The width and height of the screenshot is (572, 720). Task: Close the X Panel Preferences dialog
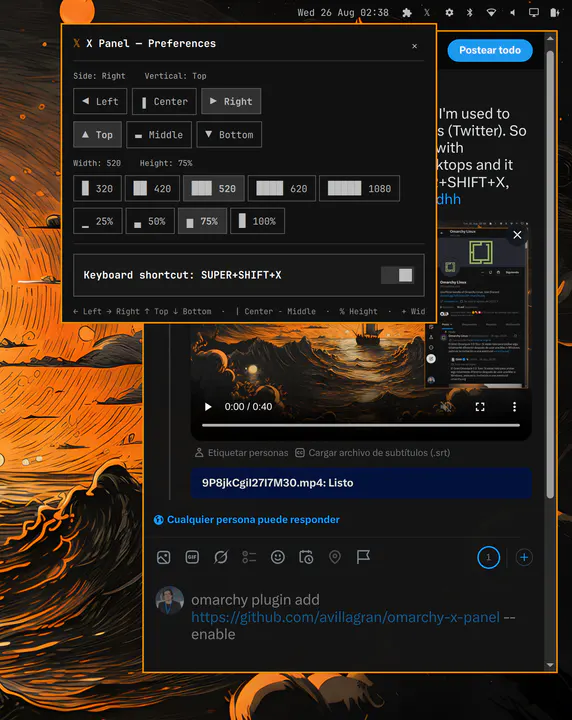coord(415,46)
